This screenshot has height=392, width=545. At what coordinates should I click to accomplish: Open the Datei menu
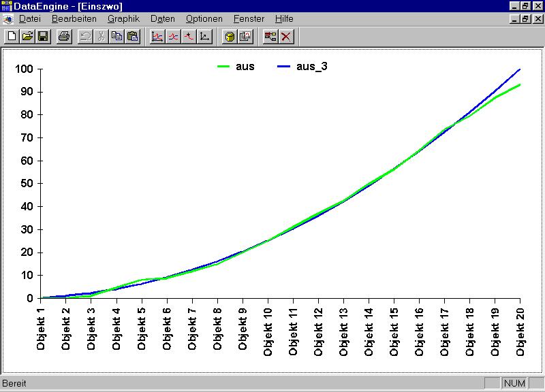click(30, 19)
